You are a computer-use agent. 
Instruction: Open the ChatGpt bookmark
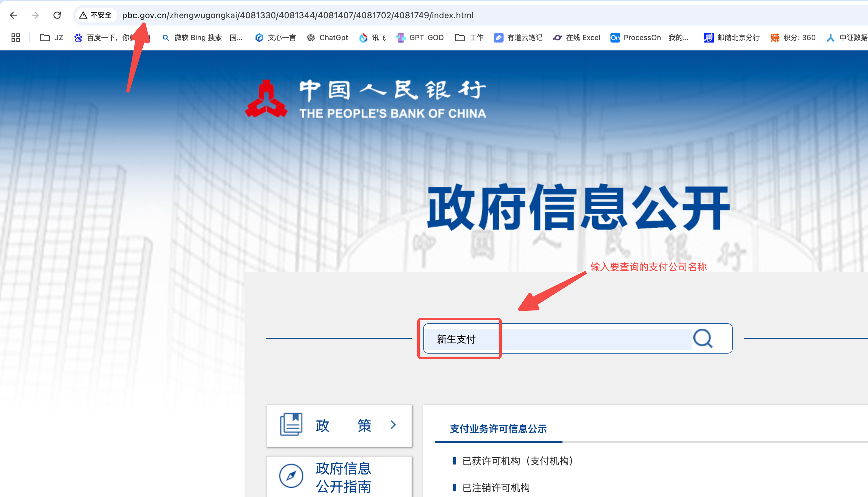point(327,38)
